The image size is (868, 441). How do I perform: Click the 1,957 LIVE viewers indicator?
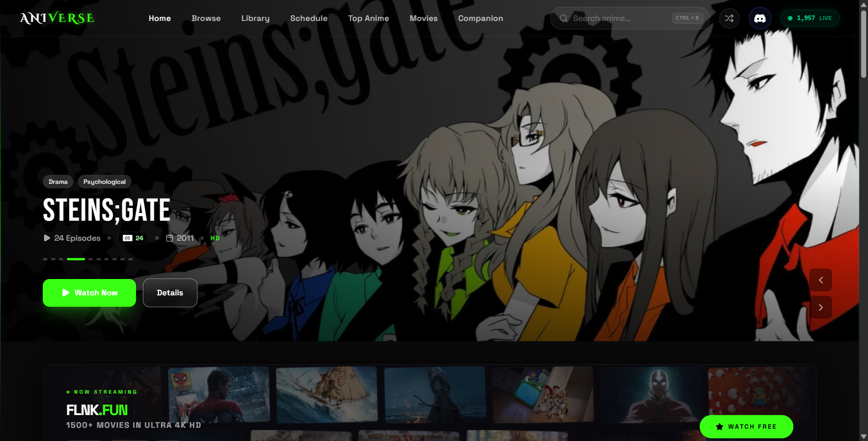click(810, 18)
